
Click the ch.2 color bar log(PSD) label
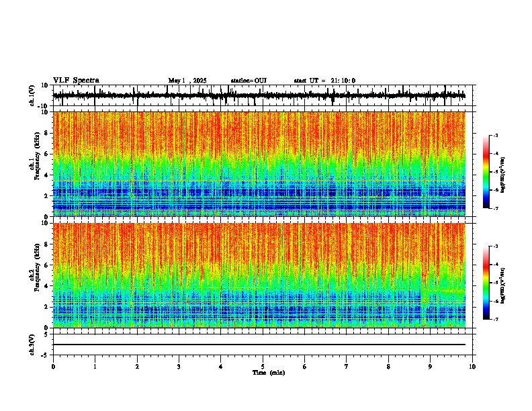point(502,285)
